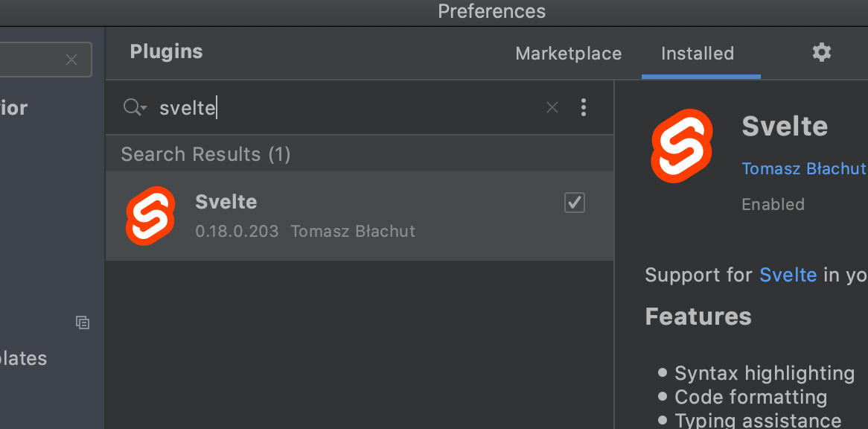Open the search magnifier options dropdown

coord(135,107)
